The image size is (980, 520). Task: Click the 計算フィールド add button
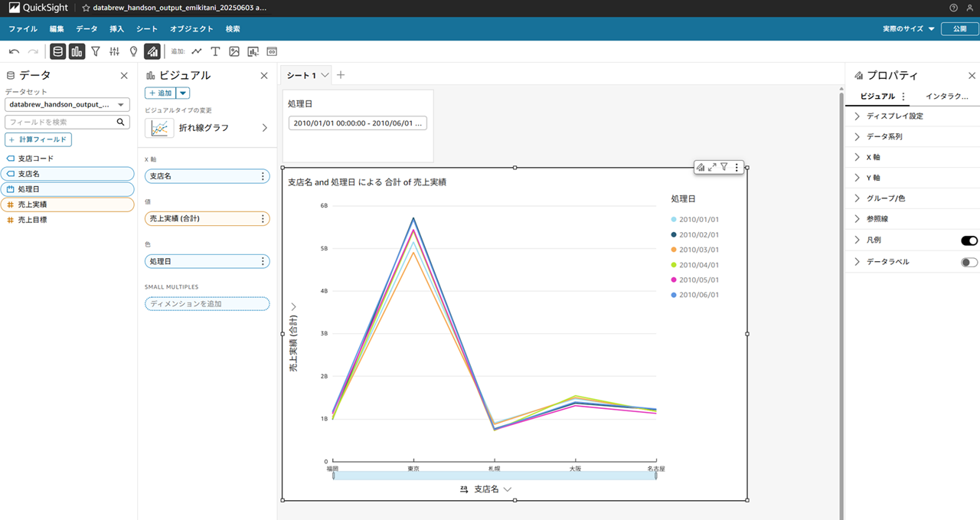[38, 139]
